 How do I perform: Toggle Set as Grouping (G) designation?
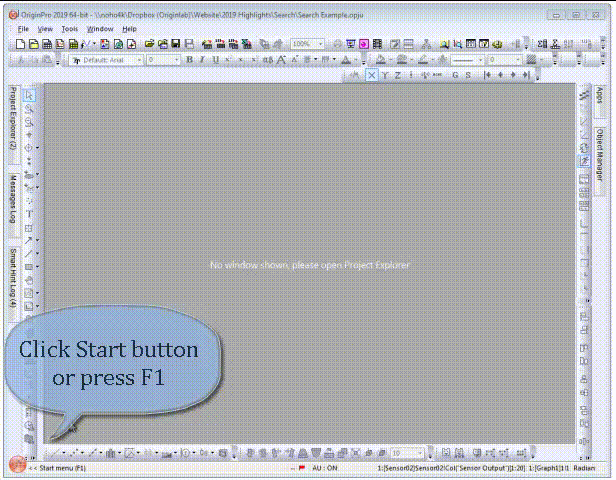click(x=455, y=75)
